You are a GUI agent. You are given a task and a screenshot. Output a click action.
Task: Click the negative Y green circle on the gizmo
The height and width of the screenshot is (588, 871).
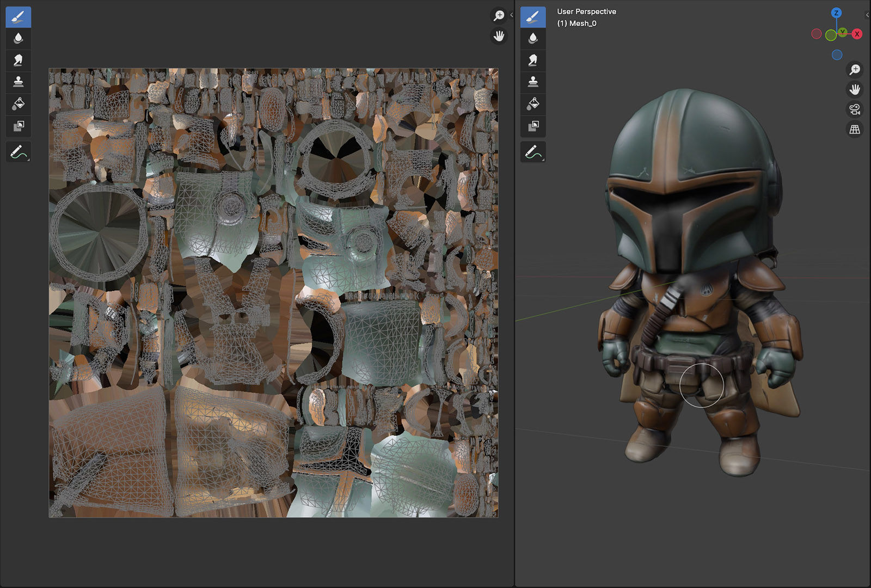point(831,35)
